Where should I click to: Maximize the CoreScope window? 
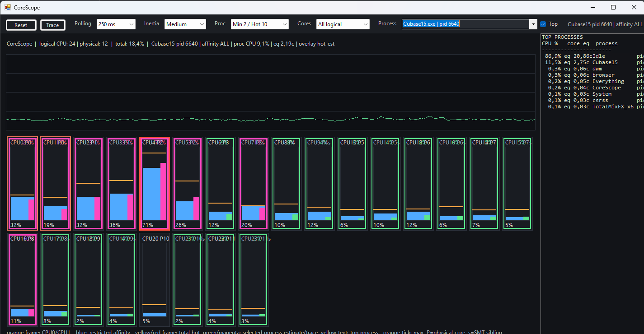tap(613, 7)
